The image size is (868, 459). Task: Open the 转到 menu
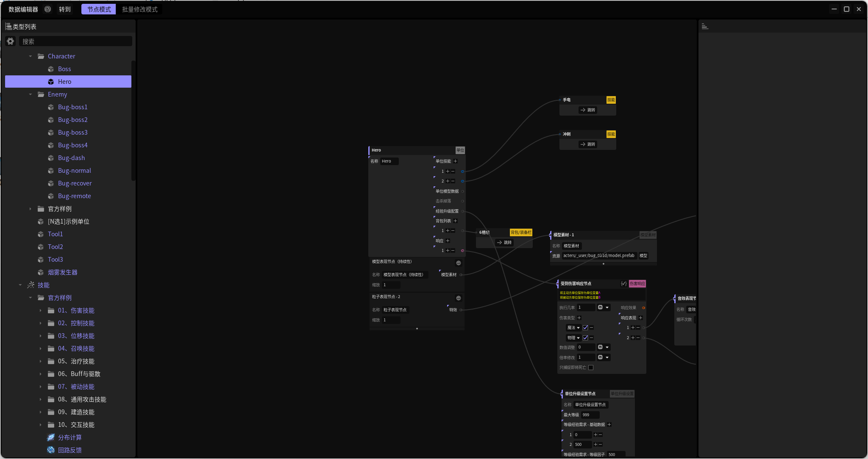click(x=65, y=9)
